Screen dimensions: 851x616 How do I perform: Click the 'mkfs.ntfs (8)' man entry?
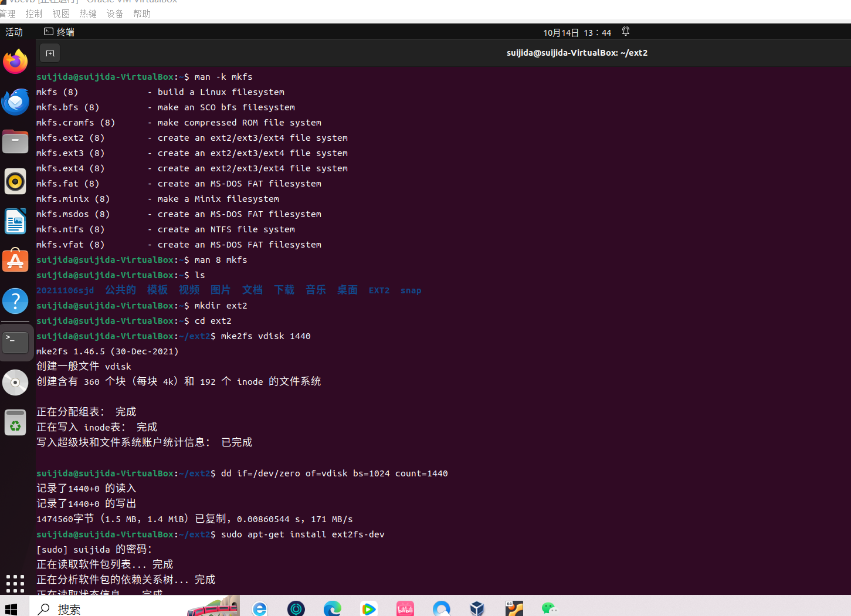tap(70, 229)
